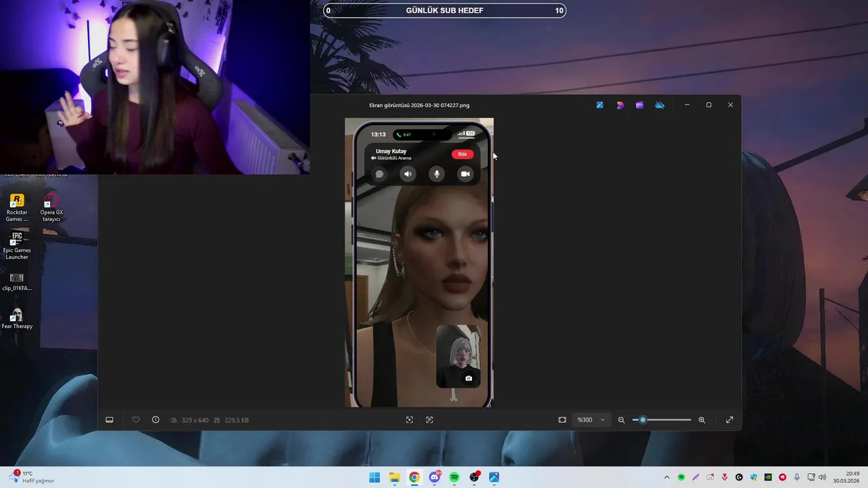
Task: Expand the hidden tray icons chevron
Action: click(667, 477)
